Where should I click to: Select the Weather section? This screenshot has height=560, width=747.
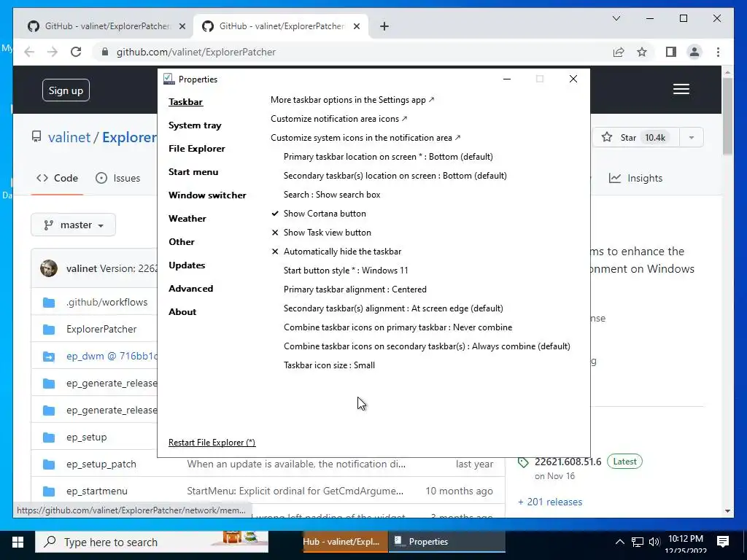pyautogui.click(x=187, y=219)
